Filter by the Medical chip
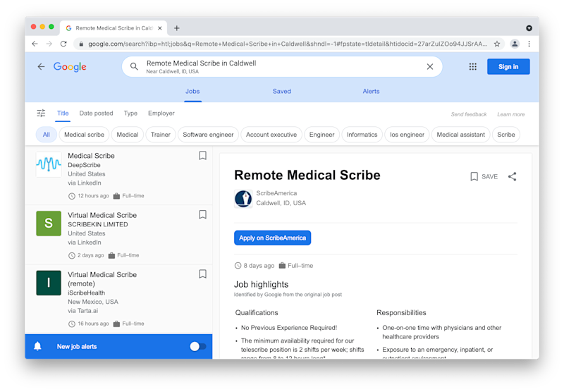The width and height of the screenshot is (564, 392). coord(128,135)
